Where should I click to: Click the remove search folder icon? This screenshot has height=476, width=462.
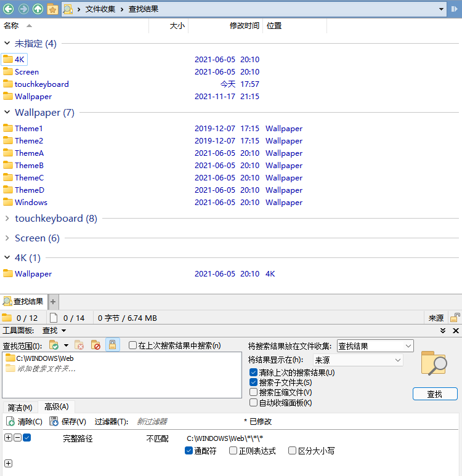tap(79, 345)
